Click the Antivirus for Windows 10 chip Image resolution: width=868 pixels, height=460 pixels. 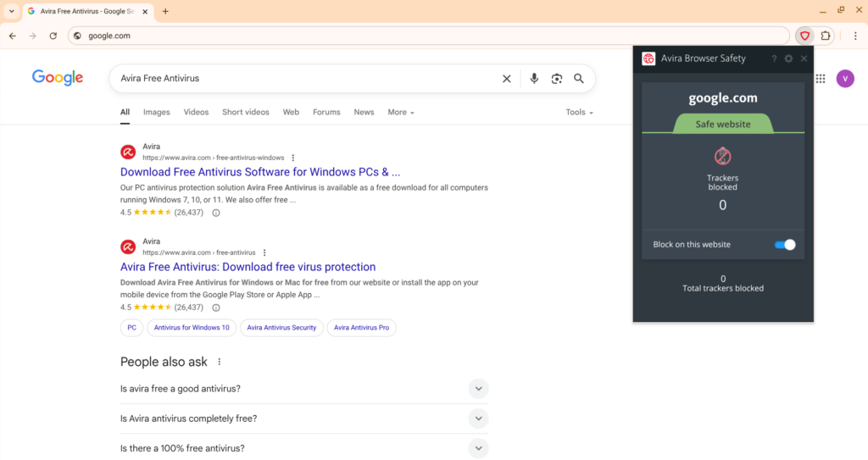192,328
